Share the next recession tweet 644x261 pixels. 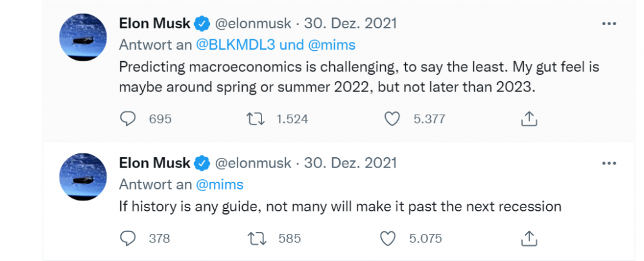(528, 238)
